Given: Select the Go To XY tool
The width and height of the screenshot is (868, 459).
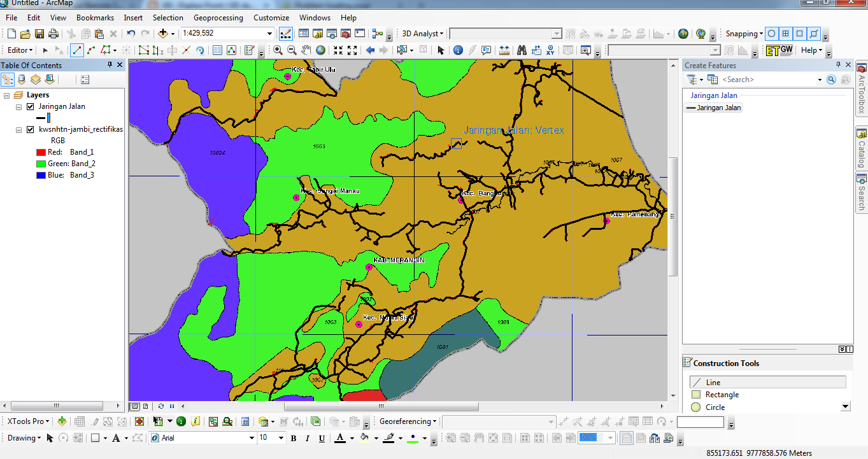Looking at the screenshot, I should click(550, 49).
